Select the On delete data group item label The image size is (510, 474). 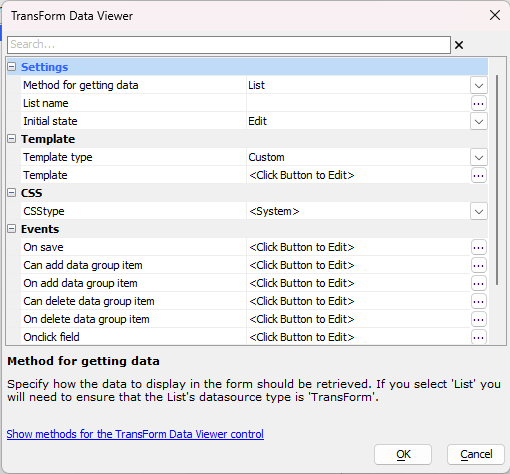pos(86,319)
